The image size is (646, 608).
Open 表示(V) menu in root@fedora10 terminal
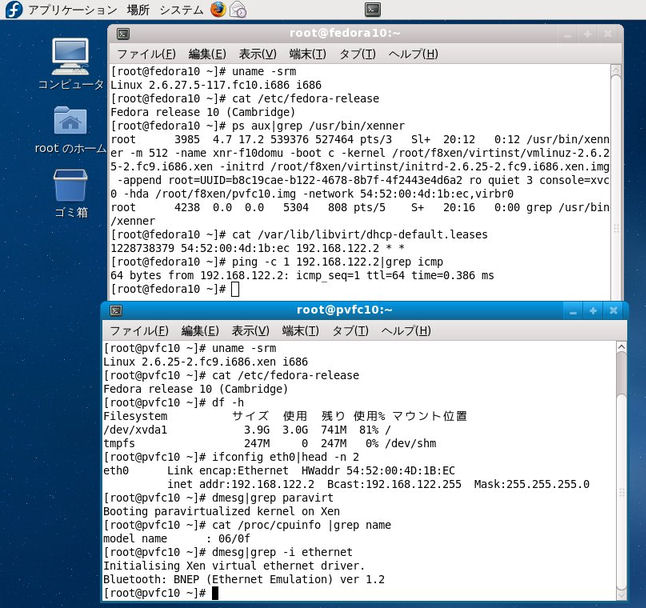[258, 54]
